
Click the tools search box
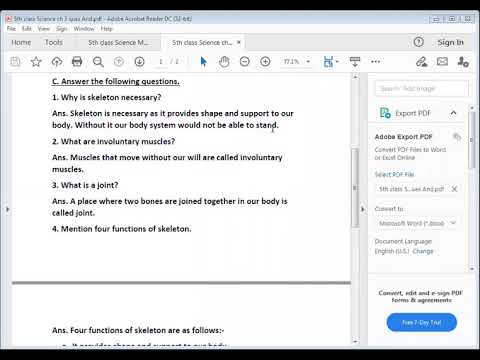tap(422, 88)
